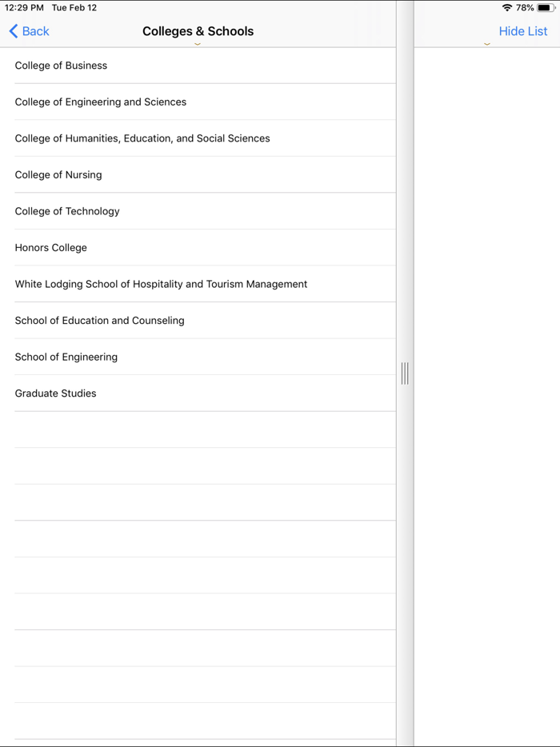Image resolution: width=560 pixels, height=747 pixels.
Task: Hide the list with Hide List
Action: 522,31
